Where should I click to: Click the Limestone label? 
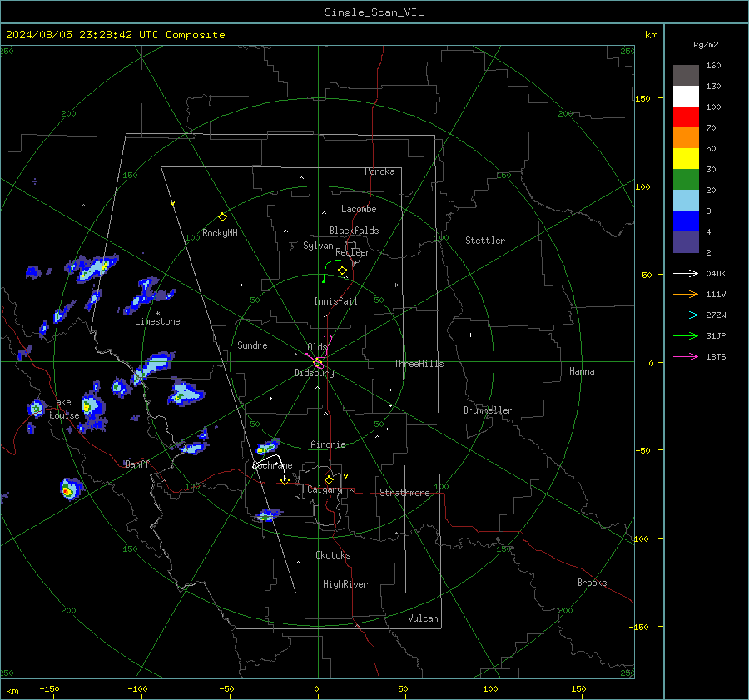(x=157, y=321)
